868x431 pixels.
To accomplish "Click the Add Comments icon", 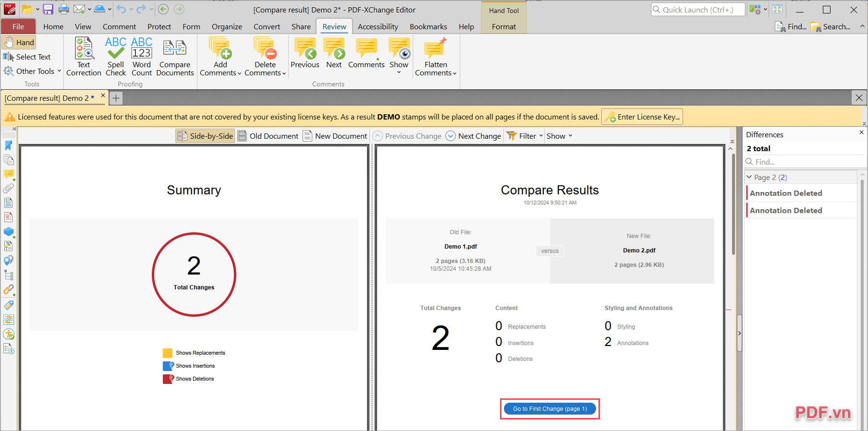I will (x=220, y=48).
